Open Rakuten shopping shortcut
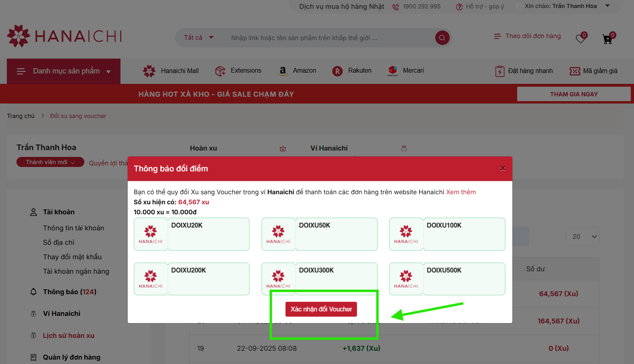 (x=352, y=71)
